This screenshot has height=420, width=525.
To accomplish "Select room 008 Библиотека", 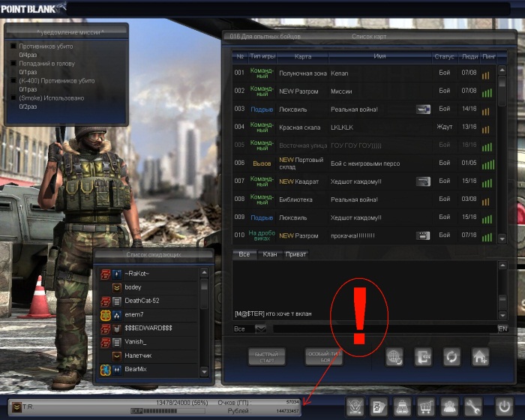I will click(x=364, y=199).
